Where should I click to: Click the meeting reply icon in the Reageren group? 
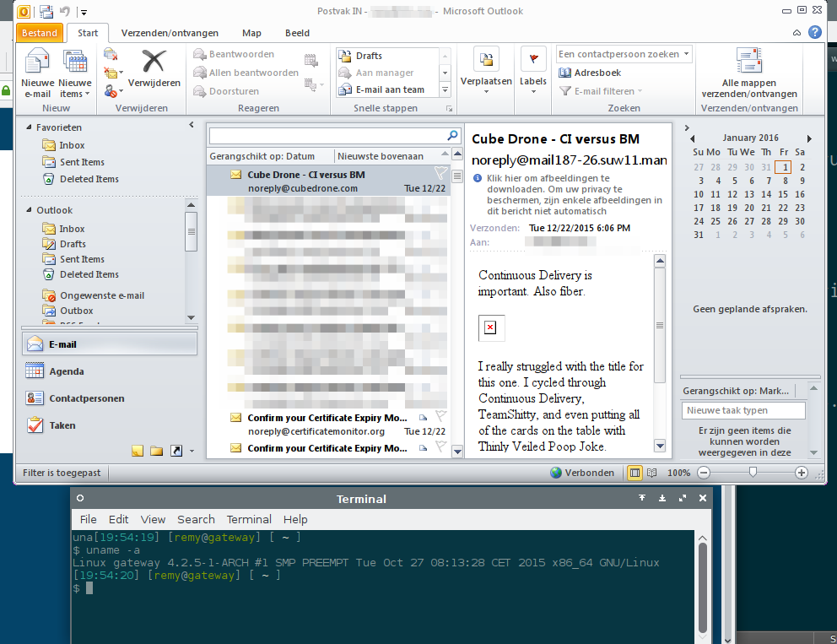(x=311, y=60)
